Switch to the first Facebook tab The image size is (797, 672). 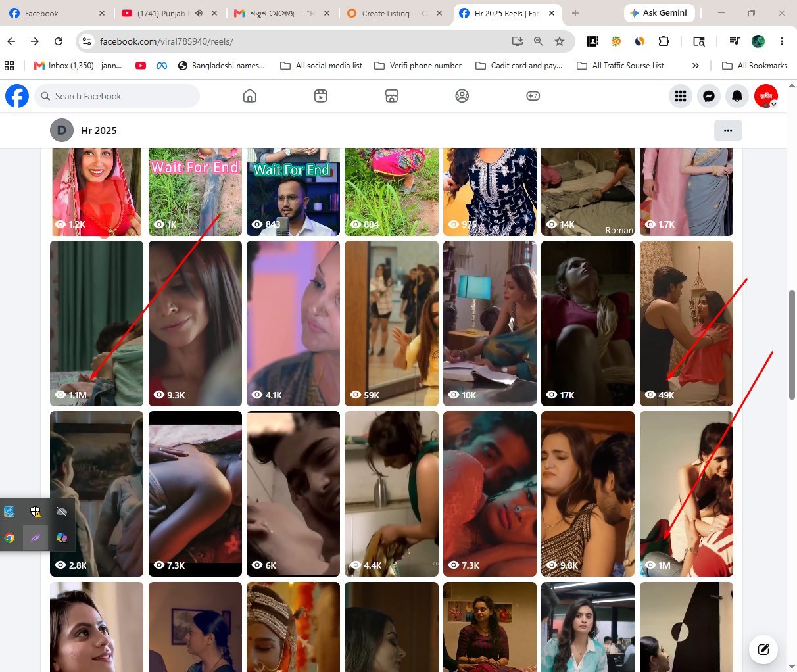click(57, 13)
